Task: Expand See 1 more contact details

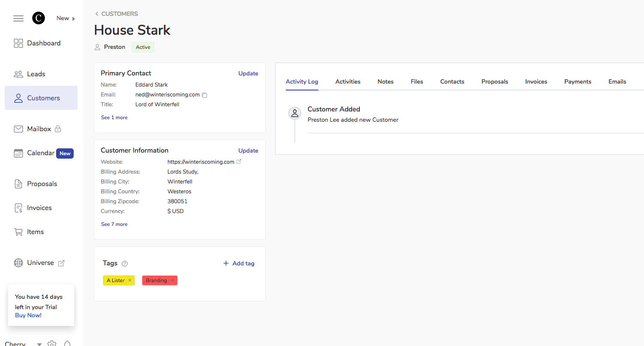Action: pyautogui.click(x=114, y=117)
